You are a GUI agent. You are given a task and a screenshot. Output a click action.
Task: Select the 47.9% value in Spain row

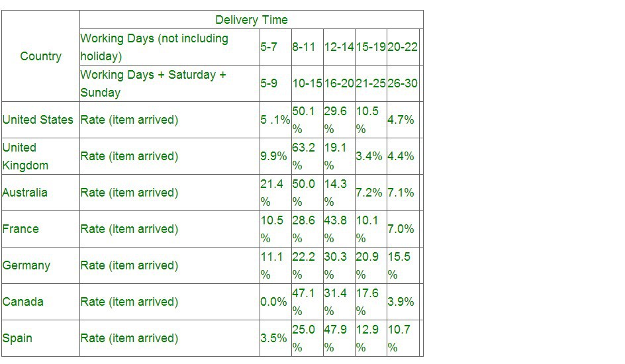336,338
